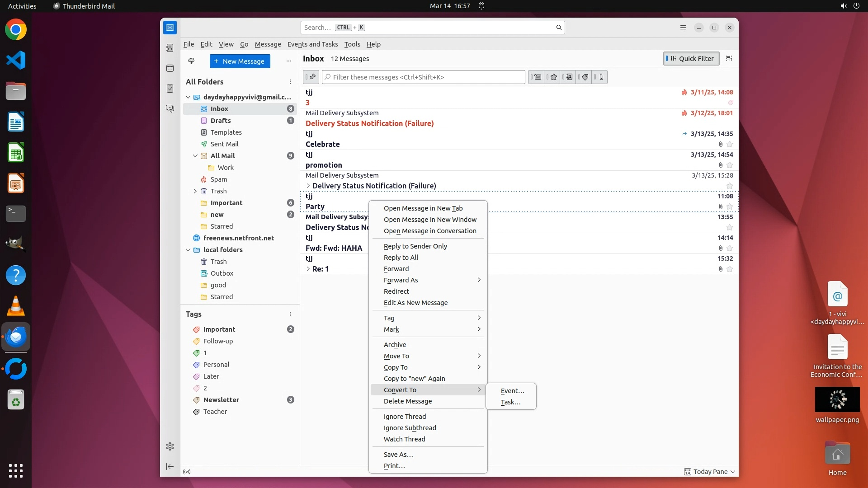Open the Calendar space icon

[170, 68]
